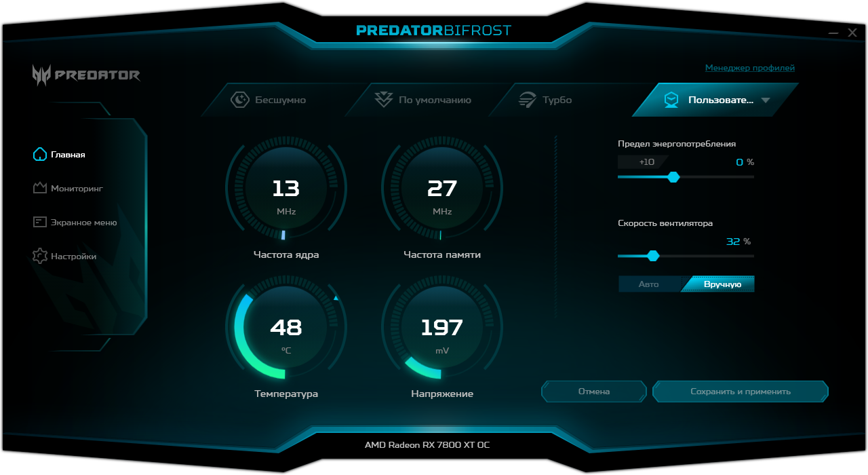Viewport: 868px width, 475px height.
Task: Click the Предел энергопотребления slider handle
Action: [x=673, y=176]
